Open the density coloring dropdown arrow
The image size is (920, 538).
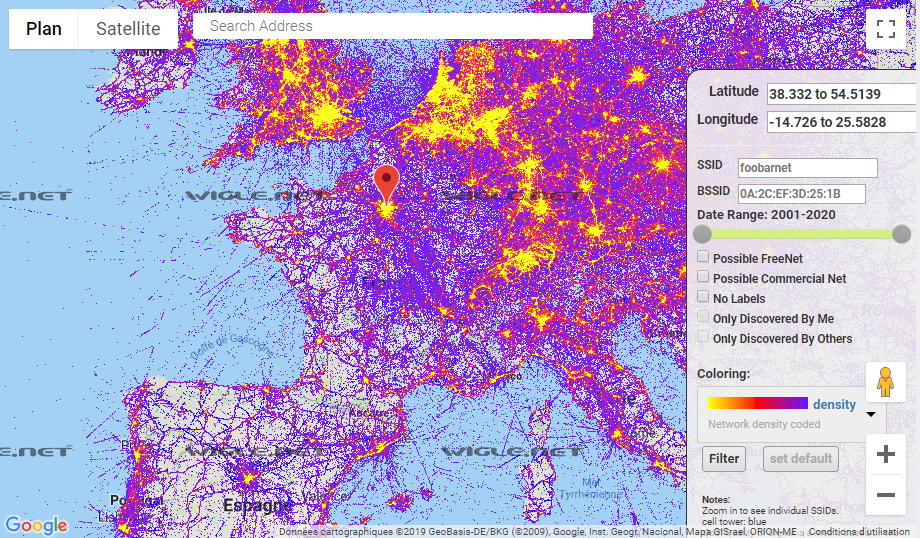pyautogui.click(x=870, y=413)
